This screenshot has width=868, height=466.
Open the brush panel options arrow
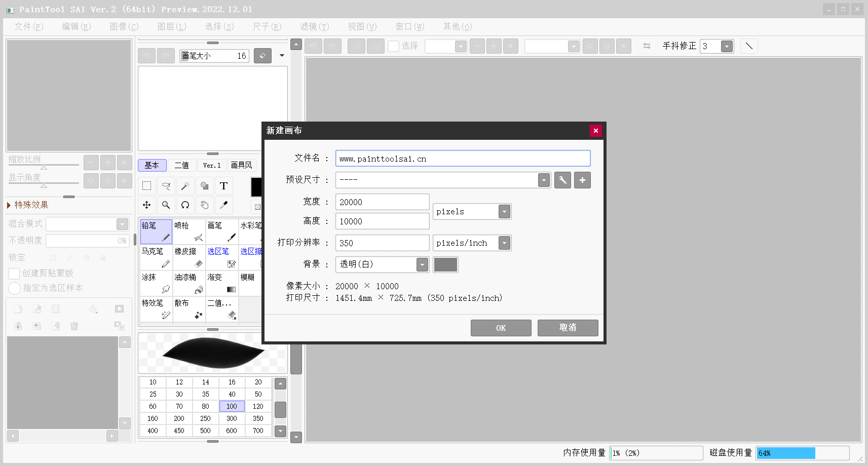[x=282, y=56]
